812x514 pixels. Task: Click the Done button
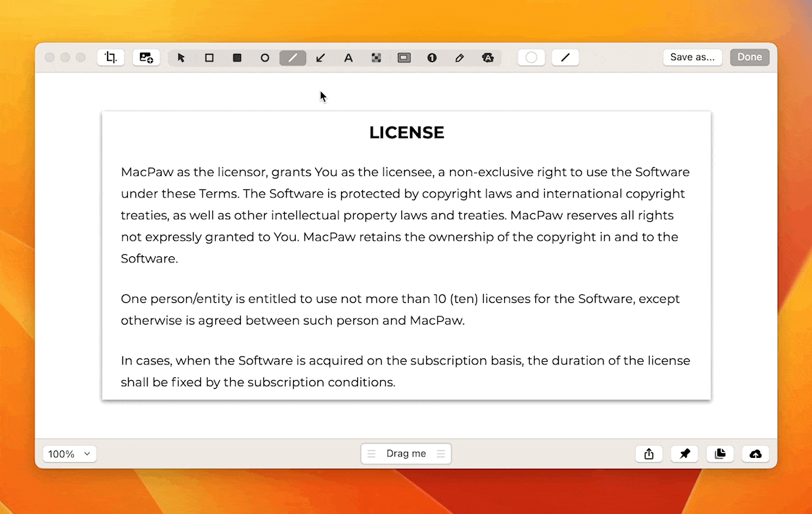(750, 57)
